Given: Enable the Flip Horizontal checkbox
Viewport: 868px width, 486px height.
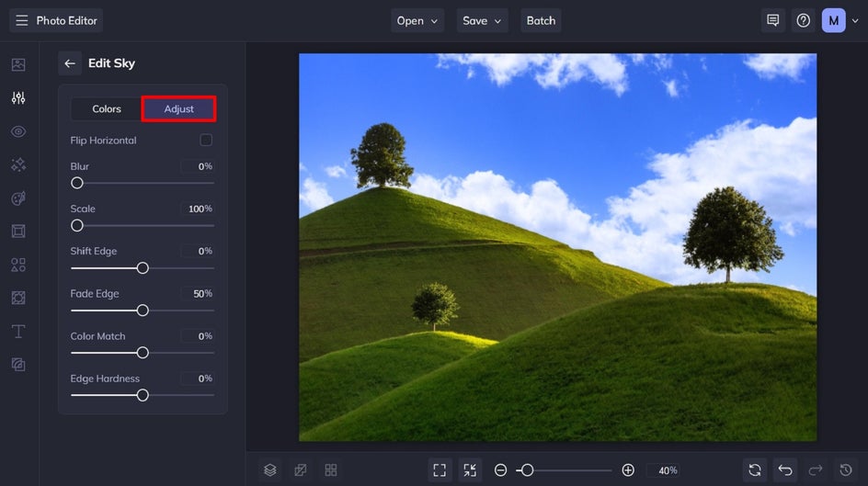Looking at the screenshot, I should 206,140.
